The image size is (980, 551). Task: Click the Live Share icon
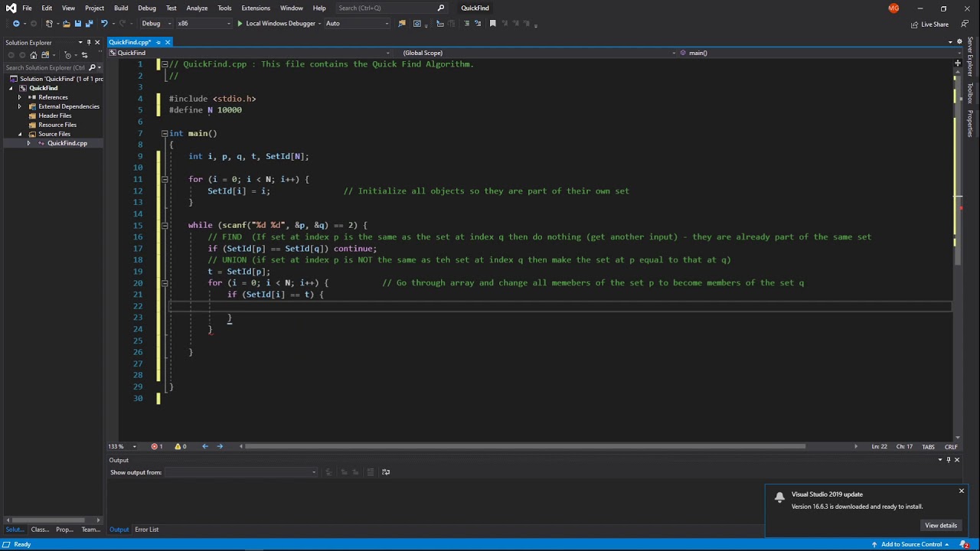pos(914,24)
